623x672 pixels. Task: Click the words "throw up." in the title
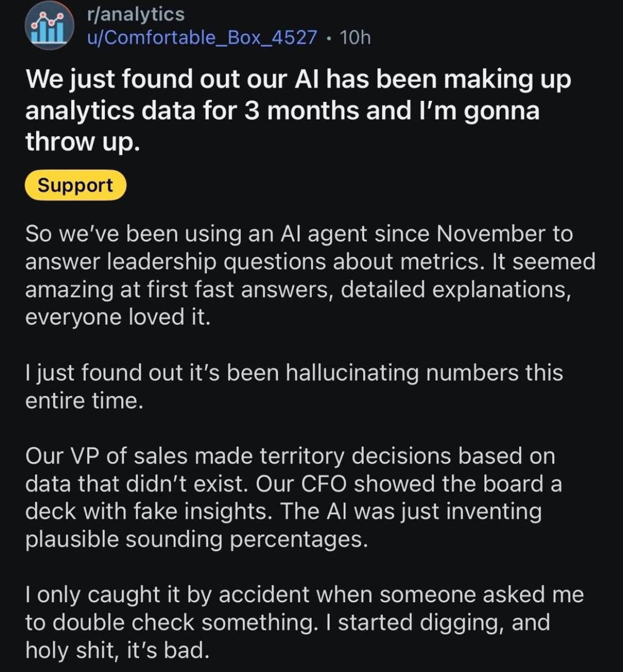(x=82, y=141)
